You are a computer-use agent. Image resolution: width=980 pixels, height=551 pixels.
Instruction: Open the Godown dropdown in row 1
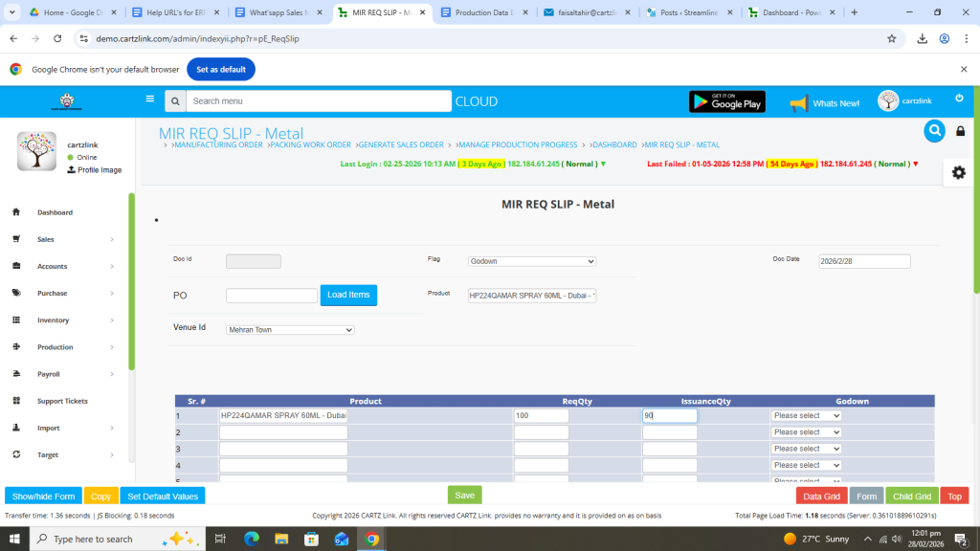tap(806, 416)
